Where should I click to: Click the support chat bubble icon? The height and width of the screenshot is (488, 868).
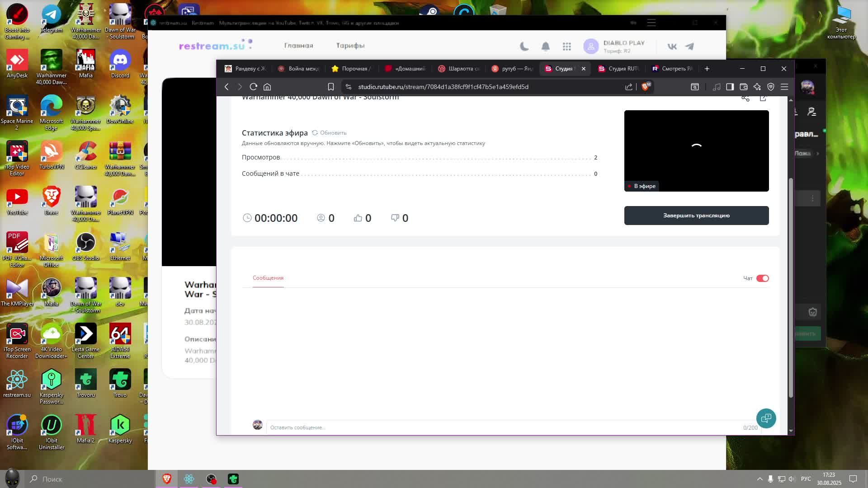pos(766,418)
